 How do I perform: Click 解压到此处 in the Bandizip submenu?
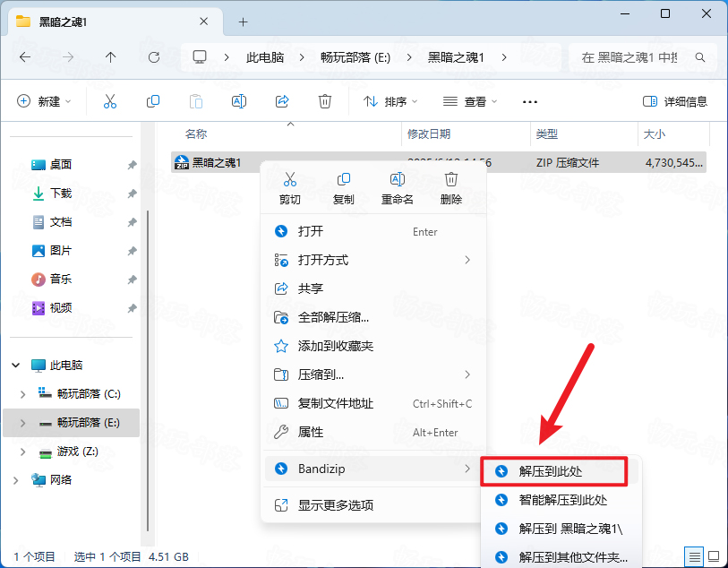(554, 471)
